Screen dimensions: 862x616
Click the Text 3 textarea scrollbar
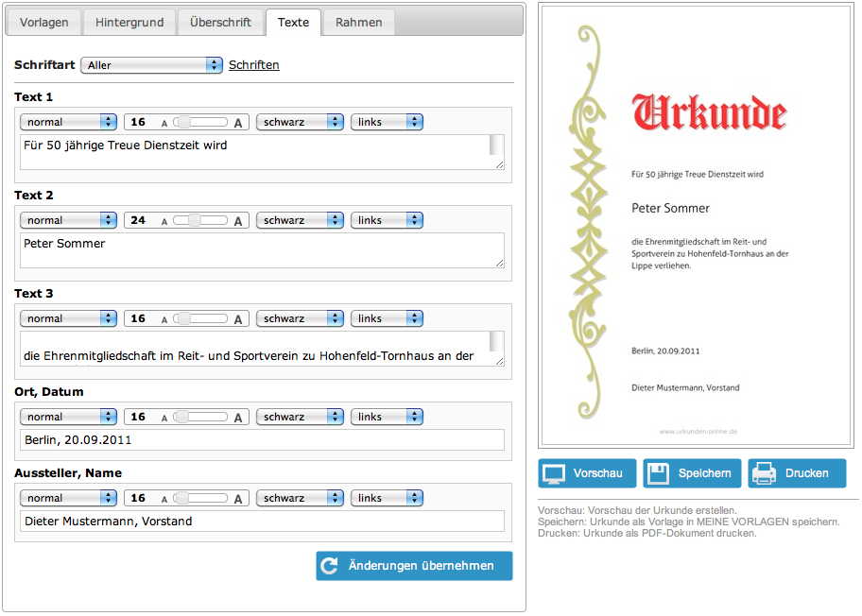pos(496,342)
